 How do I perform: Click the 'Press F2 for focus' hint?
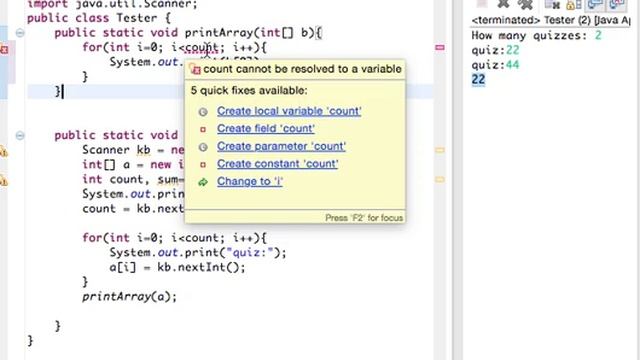364,218
